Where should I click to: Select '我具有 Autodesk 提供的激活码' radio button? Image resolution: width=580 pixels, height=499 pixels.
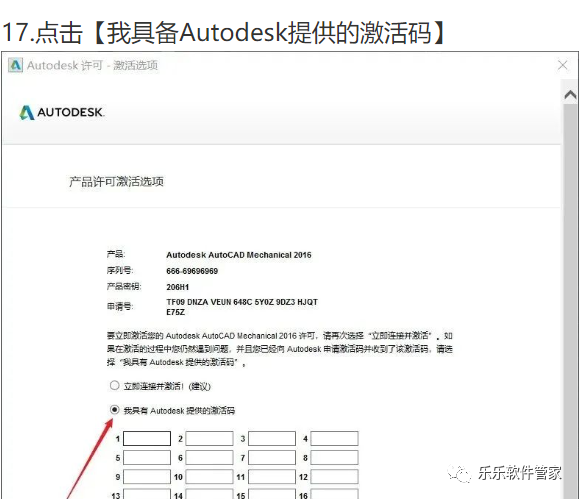(x=114, y=410)
